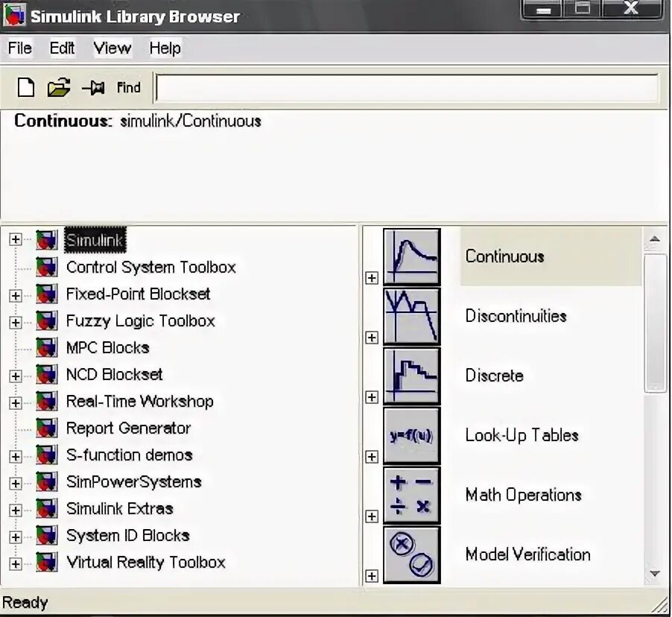Select the Simulink label in tree
The height and width of the screenshot is (617, 672).
tap(95, 240)
